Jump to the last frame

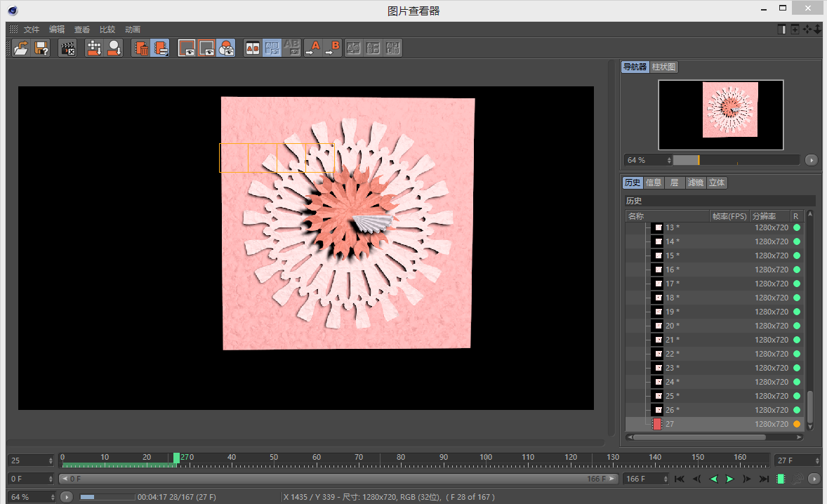[x=763, y=479]
